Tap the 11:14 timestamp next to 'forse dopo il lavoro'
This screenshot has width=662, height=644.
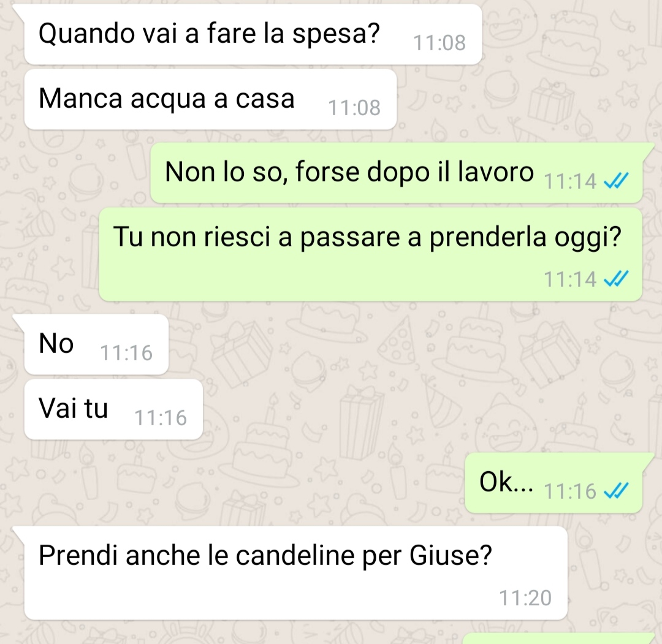570,181
